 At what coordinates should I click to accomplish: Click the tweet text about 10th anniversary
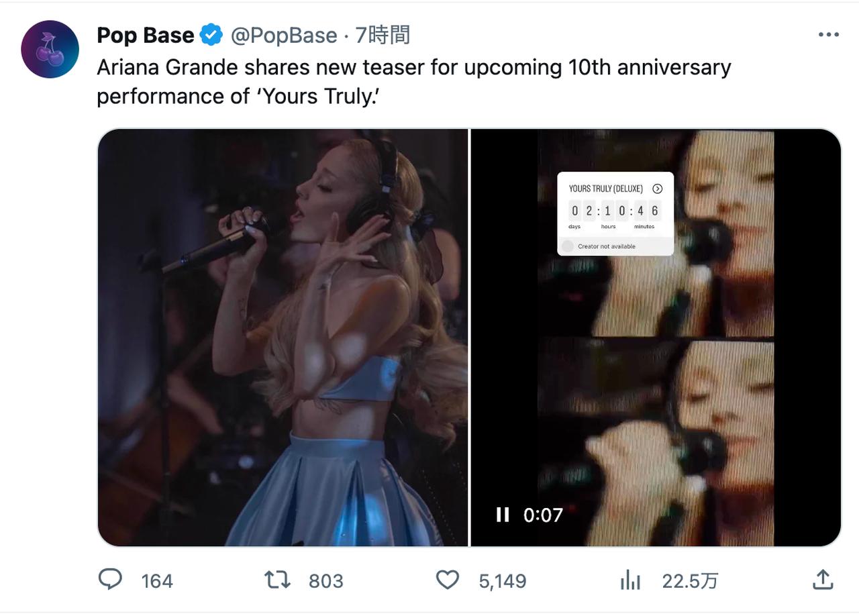[x=413, y=81]
